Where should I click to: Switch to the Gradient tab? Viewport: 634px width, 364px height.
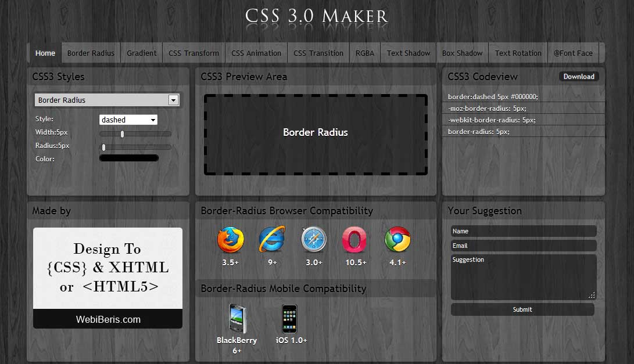tap(141, 53)
